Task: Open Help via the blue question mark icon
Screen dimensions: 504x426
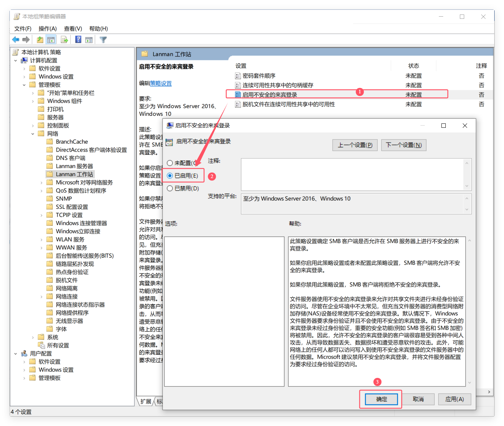Action: [x=78, y=40]
